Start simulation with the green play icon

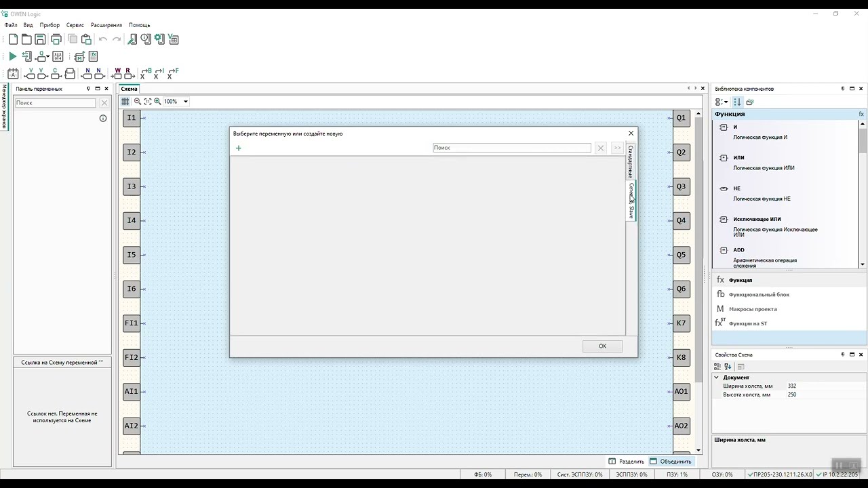coord(12,57)
